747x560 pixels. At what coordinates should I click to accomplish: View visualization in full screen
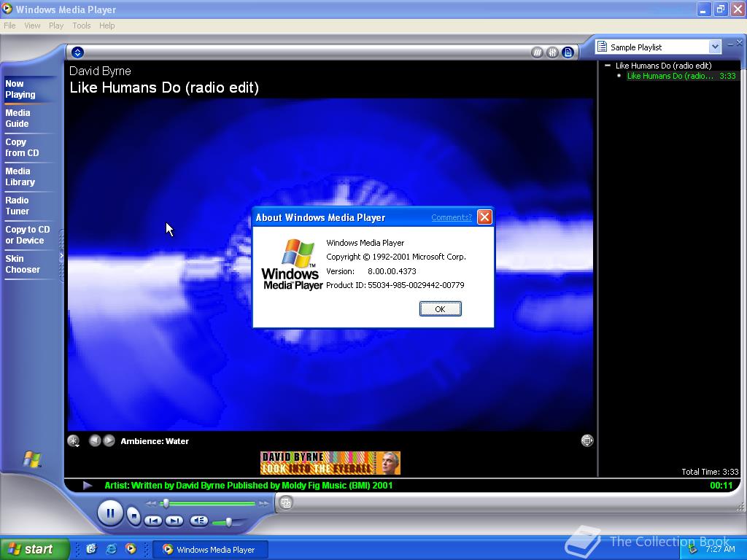coord(587,440)
